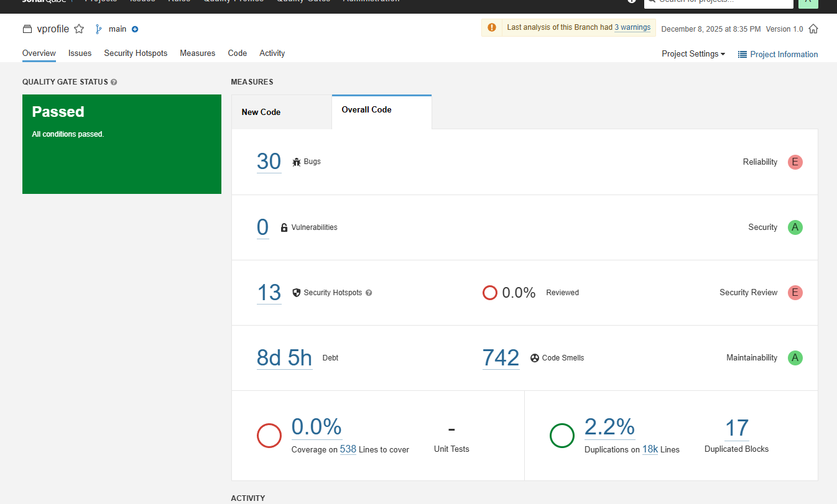Click the Maintainability A rating badge

795,358
